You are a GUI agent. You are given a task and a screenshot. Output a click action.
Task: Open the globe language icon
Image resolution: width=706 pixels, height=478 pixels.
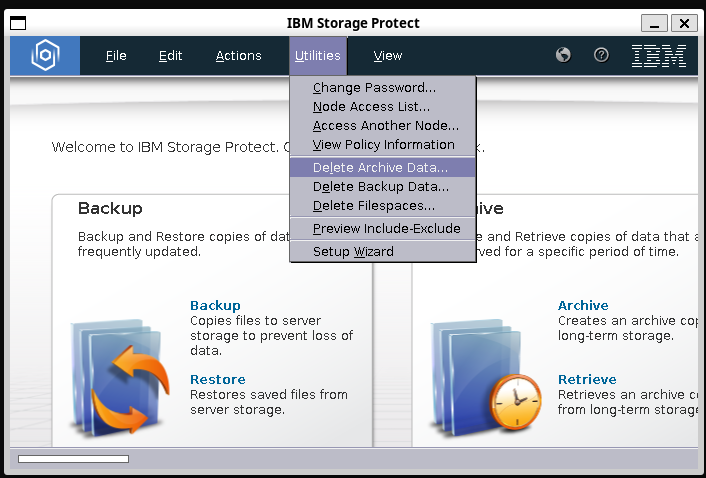(x=563, y=55)
